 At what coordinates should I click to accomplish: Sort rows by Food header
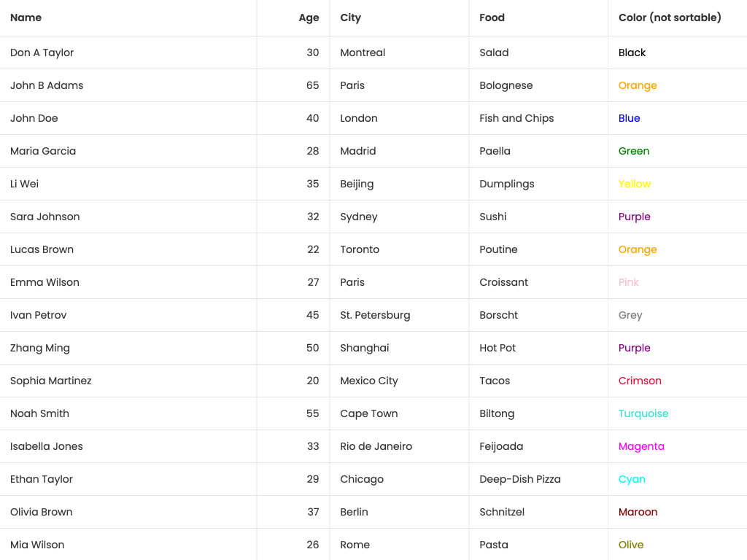pyautogui.click(x=492, y=17)
